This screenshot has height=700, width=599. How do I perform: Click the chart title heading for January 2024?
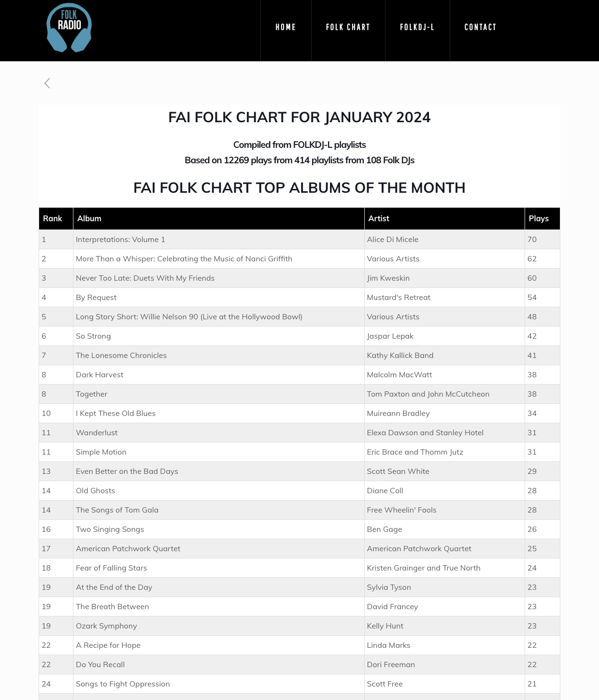(299, 117)
